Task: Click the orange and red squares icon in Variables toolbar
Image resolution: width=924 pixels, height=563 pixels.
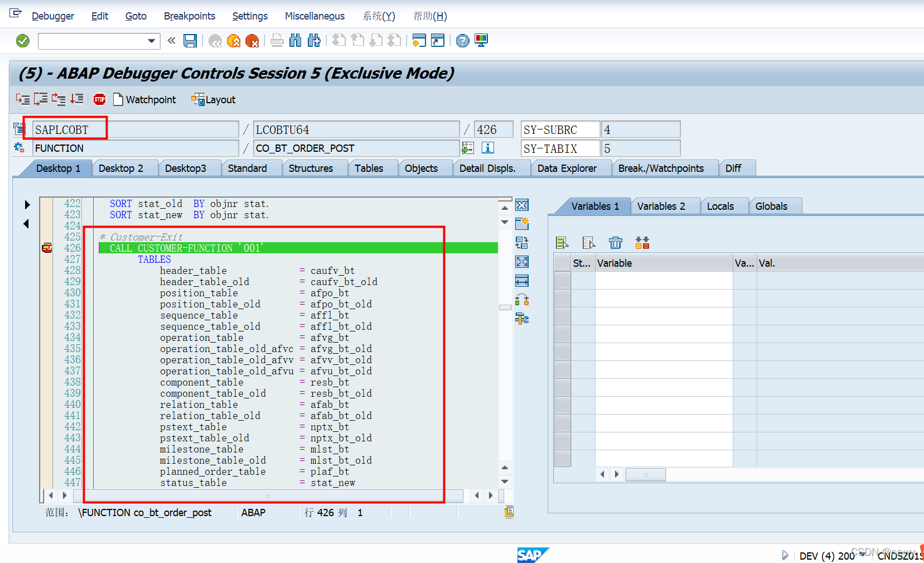Action: click(642, 243)
